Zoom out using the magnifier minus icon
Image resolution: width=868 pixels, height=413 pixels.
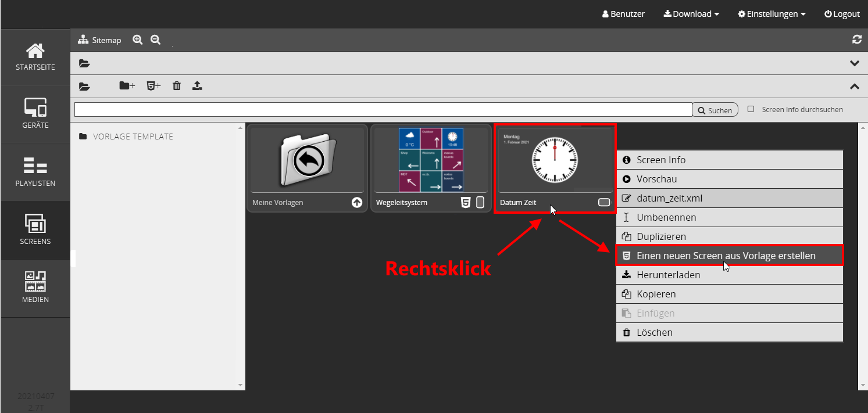155,39
